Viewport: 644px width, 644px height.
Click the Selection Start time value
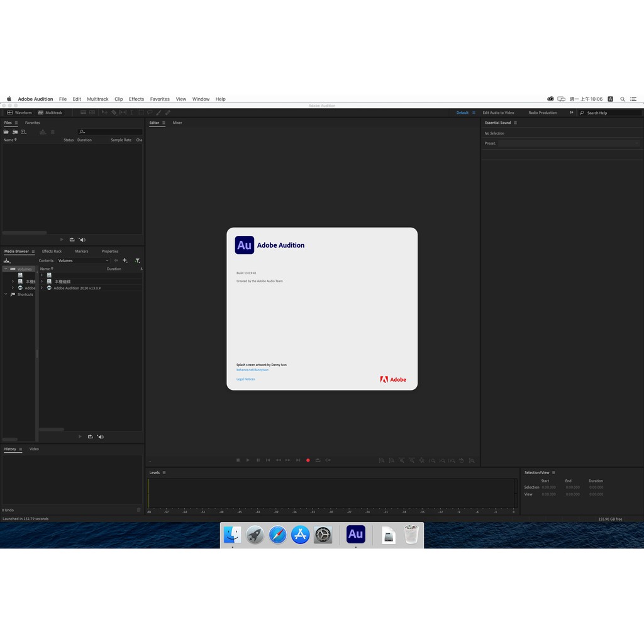(548, 487)
